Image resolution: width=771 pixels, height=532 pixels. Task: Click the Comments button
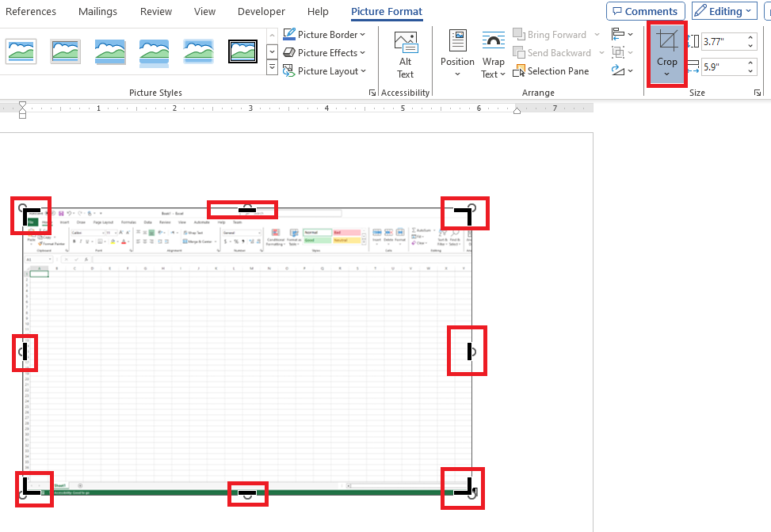click(646, 12)
